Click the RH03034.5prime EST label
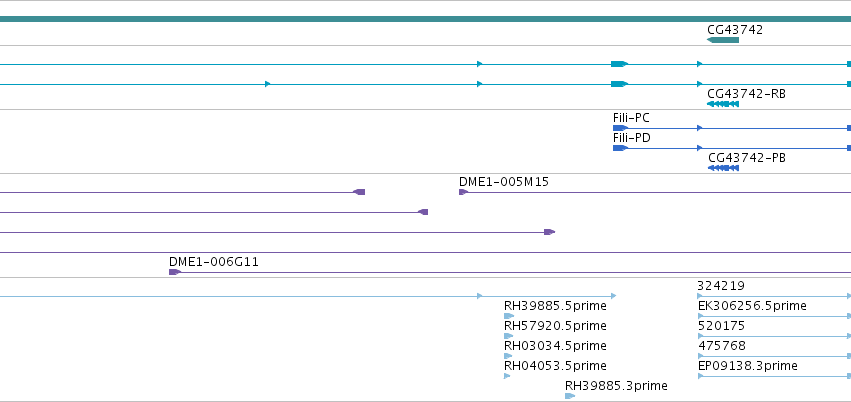 click(555, 346)
